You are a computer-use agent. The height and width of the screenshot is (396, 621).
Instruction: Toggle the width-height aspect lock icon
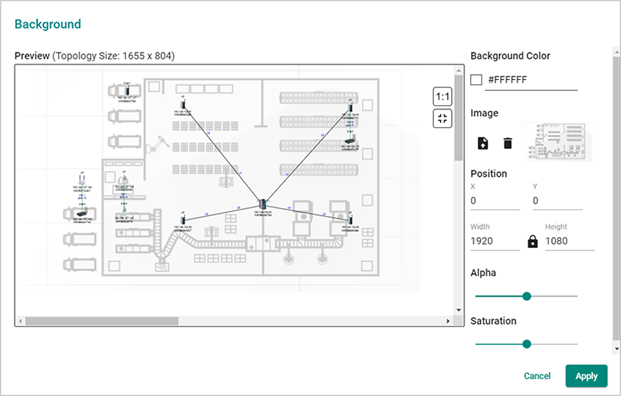point(533,241)
